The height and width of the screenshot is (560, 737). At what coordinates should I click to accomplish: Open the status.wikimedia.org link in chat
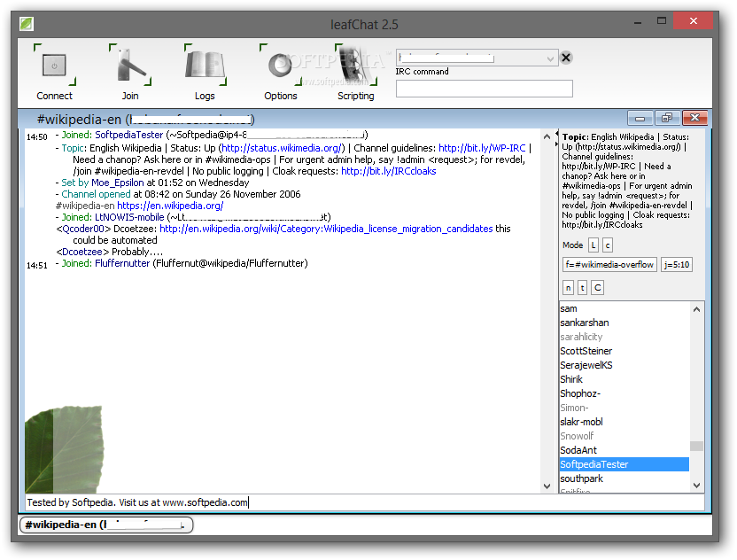click(x=283, y=148)
